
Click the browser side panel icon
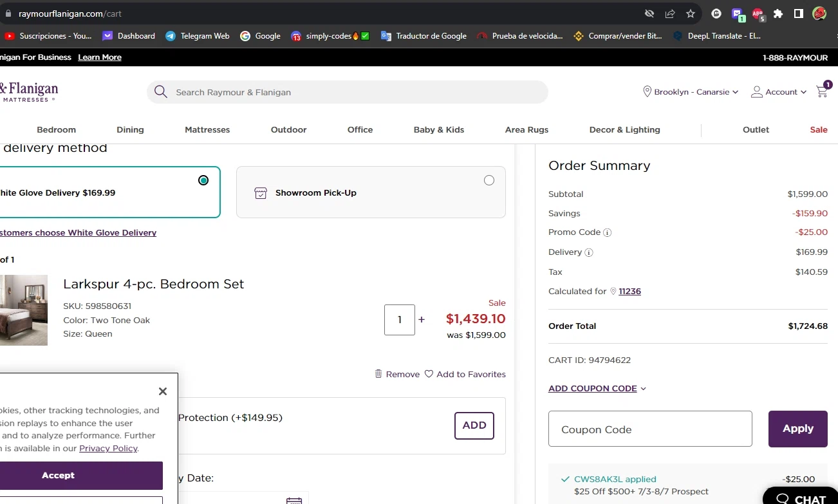pyautogui.click(x=799, y=14)
